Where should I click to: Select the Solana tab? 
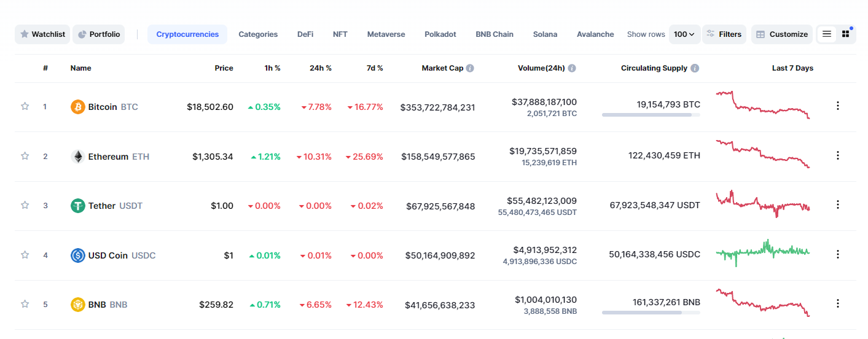pos(545,34)
